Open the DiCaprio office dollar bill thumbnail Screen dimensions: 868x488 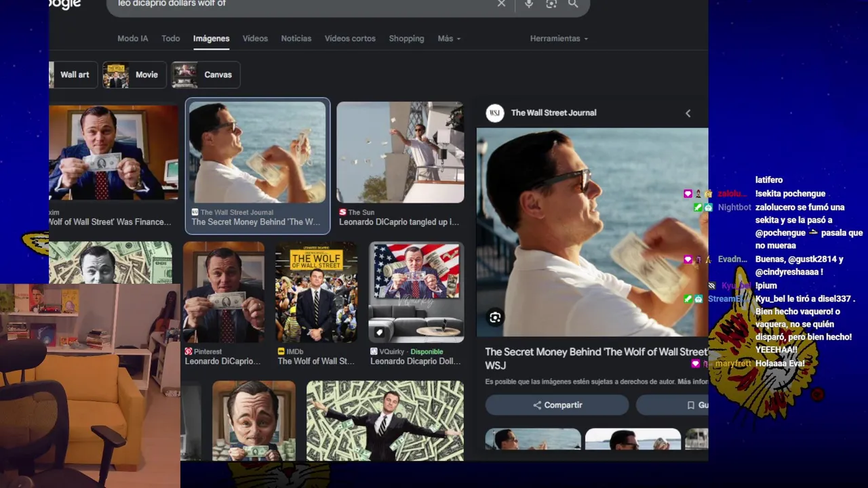point(113,153)
